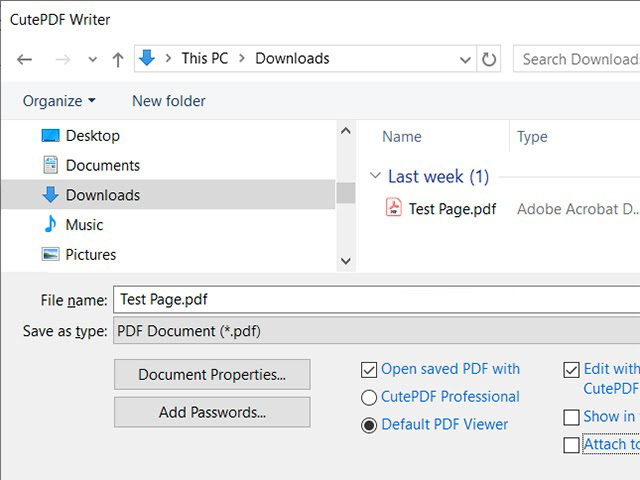Select Documents in the navigation pane
Viewport: 640px width, 480px height.
[x=103, y=165]
